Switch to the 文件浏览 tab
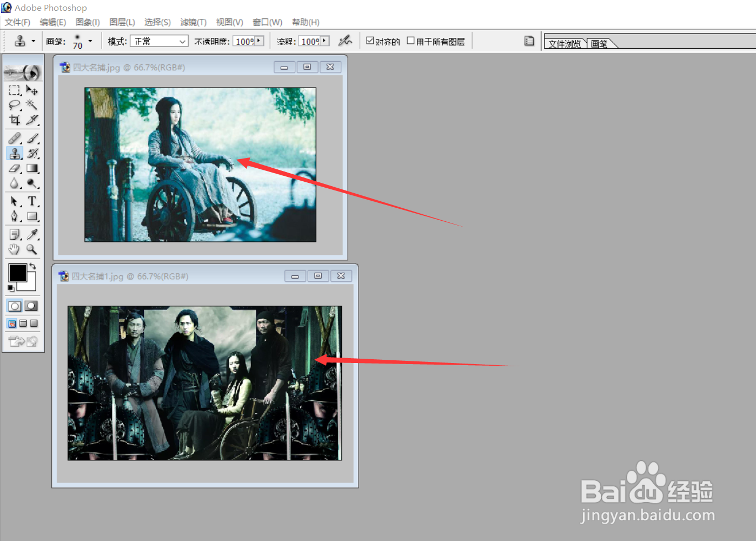Image resolution: width=756 pixels, height=541 pixels. pyautogui.click(x=565, y=44)
